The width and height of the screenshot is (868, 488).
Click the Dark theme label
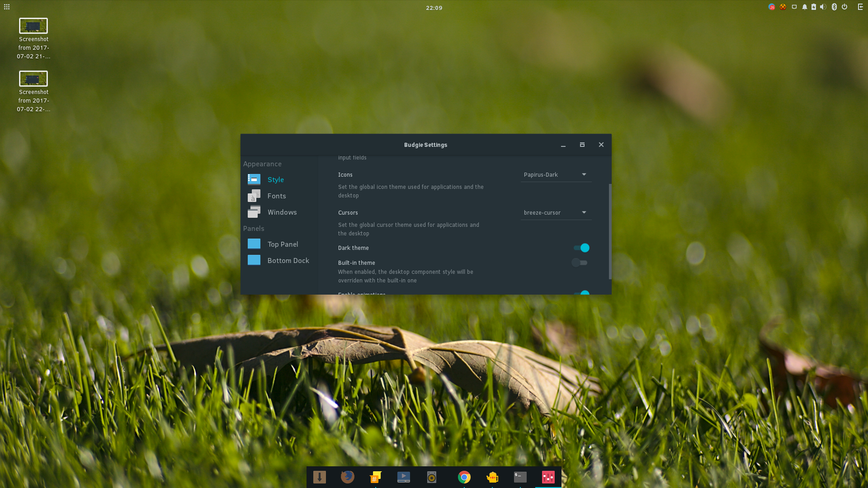[x=353, y=248]
